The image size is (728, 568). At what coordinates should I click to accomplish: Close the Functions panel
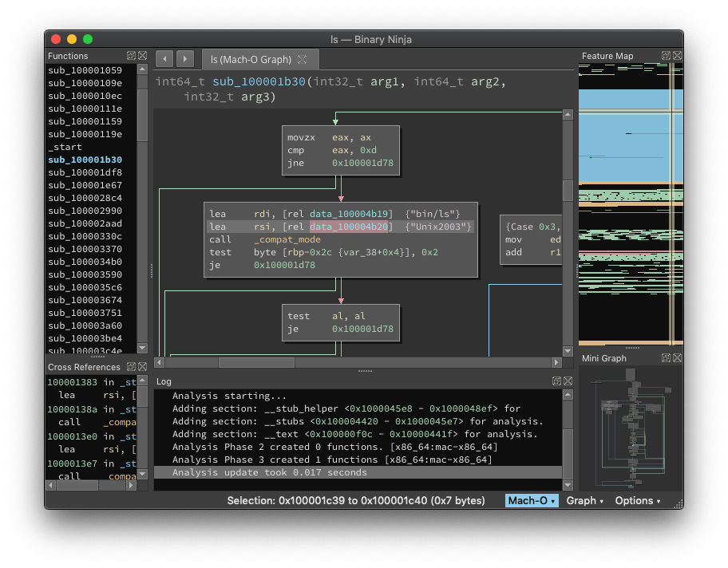(x=143, y=56)
